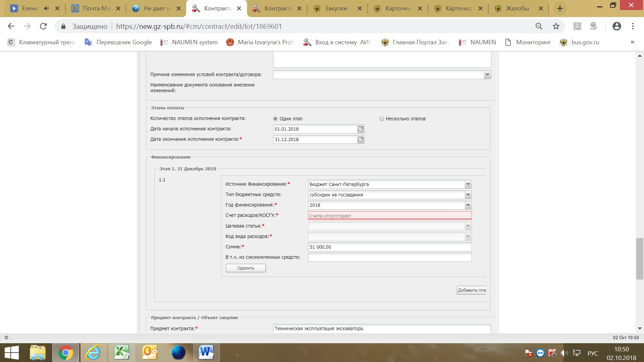Click the Сумма input field
Image resolution: width=644 pixels, height=362 pixels.
[389, 247]
